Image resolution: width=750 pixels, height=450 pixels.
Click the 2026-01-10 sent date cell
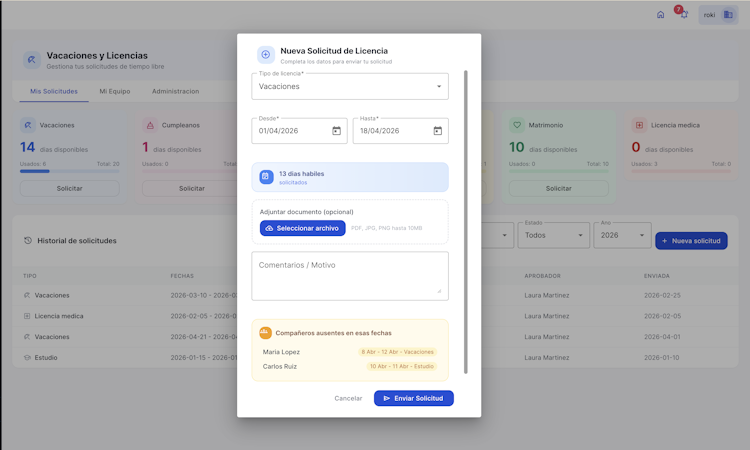662,358
